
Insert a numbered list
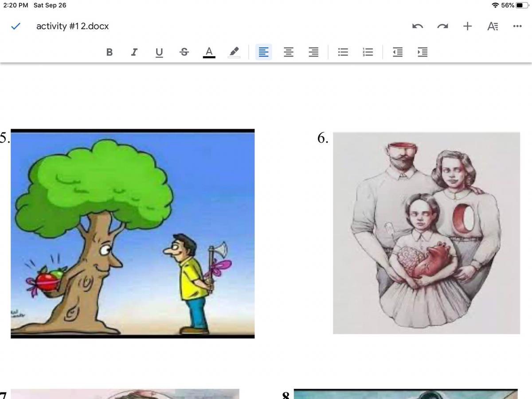368,52
